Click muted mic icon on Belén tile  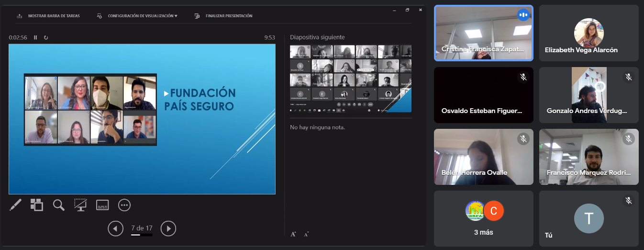(523, 139)
